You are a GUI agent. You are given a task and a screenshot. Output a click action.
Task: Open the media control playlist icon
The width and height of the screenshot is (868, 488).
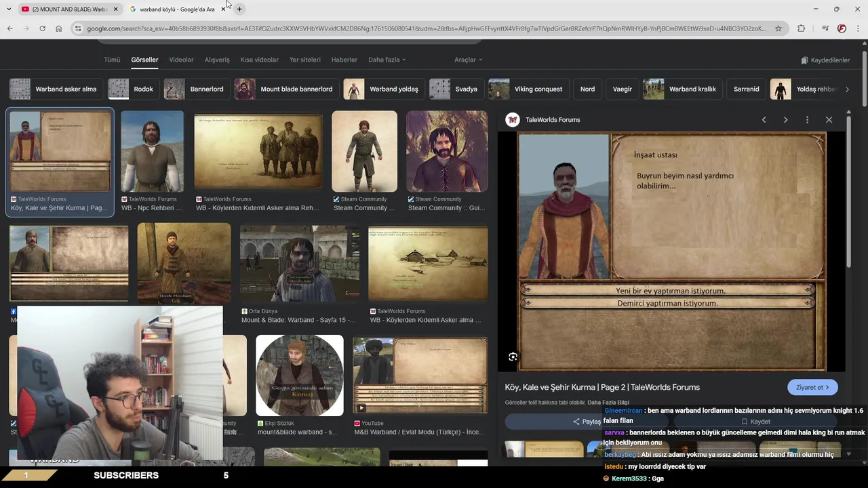(825, 28)
